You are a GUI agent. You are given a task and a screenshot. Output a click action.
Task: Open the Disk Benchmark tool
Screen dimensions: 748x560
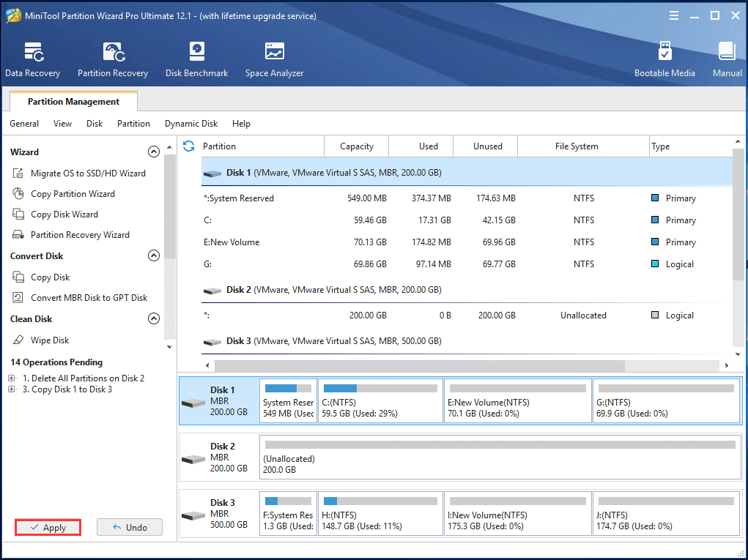pos(196,59)
